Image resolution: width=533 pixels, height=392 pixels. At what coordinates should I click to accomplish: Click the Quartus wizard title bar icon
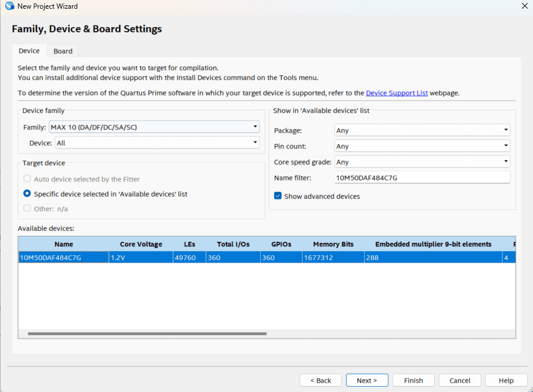pyautogui.click(x=9, y=6)
